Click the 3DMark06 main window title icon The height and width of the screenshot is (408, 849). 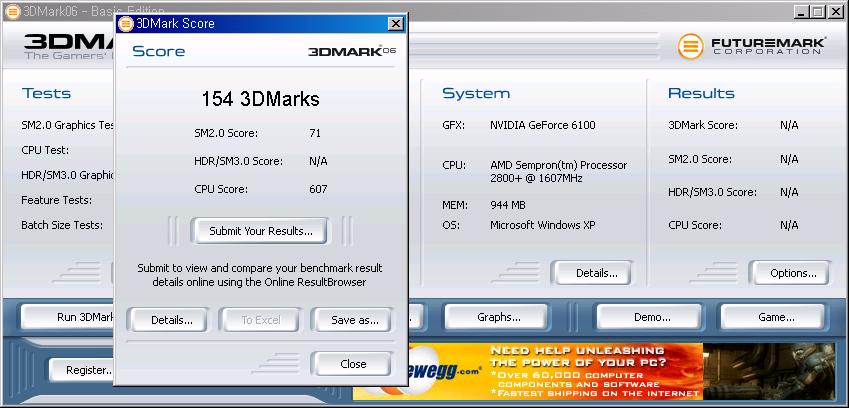(x=12, y=11)
